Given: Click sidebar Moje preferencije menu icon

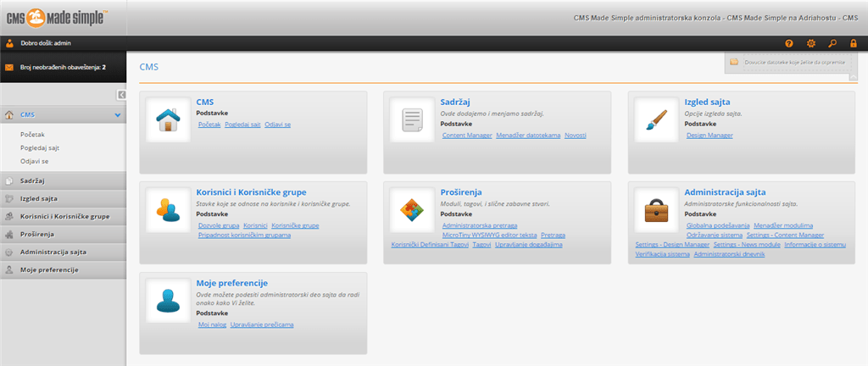Looking at the screenshot, I should pyautogui.click(x=8, y=269).
